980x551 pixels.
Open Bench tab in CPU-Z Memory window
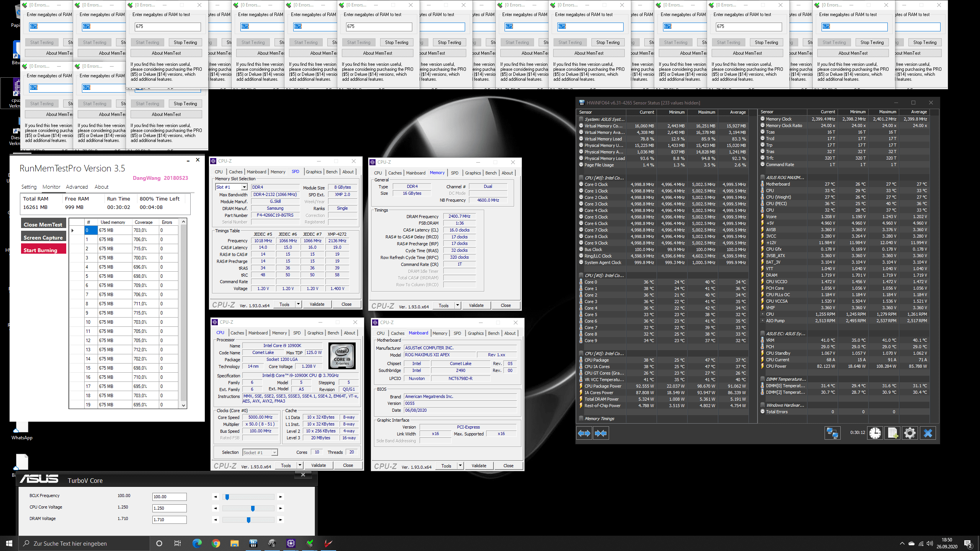point(491,173)
